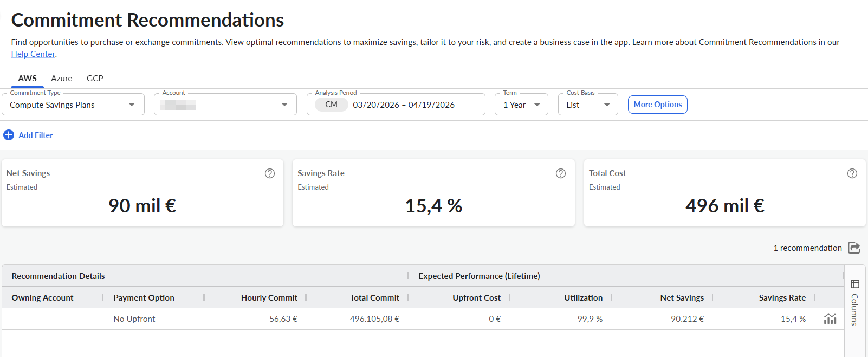This screenshot has height=357, width=868.
Task: Select the No Upfront payment option cell
Action: point(134,319)
